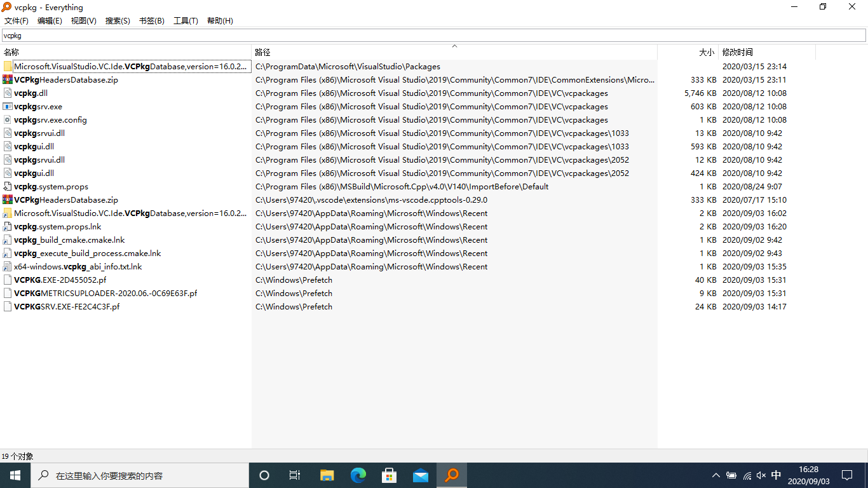Open Mail app from the taskbar
868x488 pixels.
tap(421, 475)
